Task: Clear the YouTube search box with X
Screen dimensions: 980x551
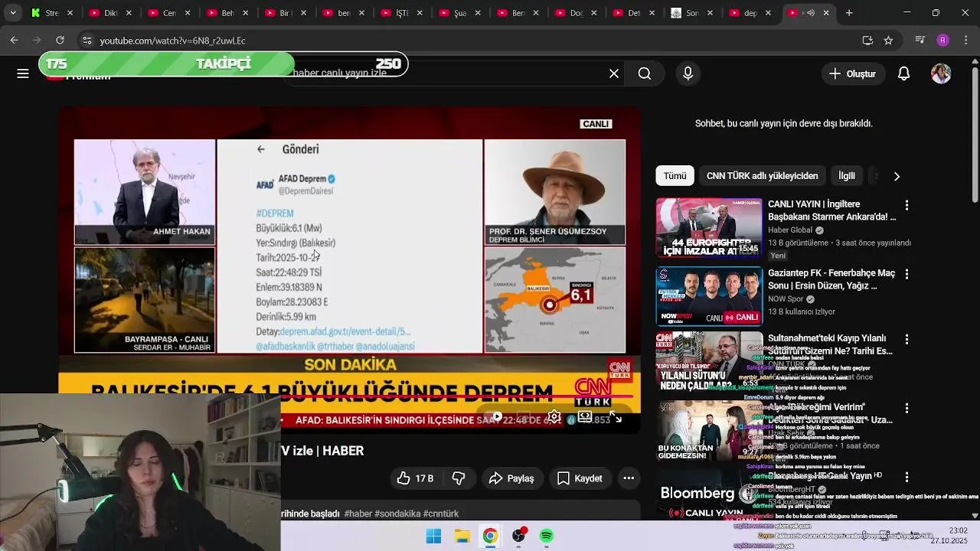Action: coord(614,73)
